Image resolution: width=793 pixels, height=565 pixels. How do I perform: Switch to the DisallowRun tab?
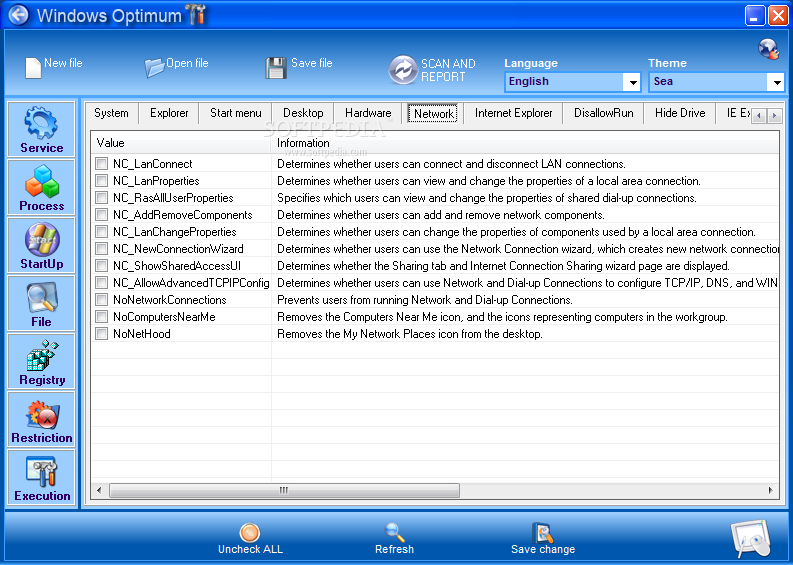click(603, 113)
